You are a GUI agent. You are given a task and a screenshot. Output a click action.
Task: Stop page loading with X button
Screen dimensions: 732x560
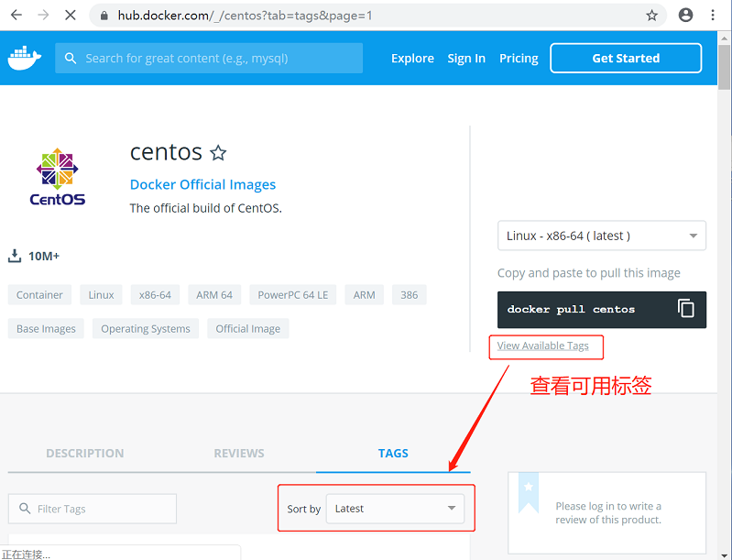point(71,16)
